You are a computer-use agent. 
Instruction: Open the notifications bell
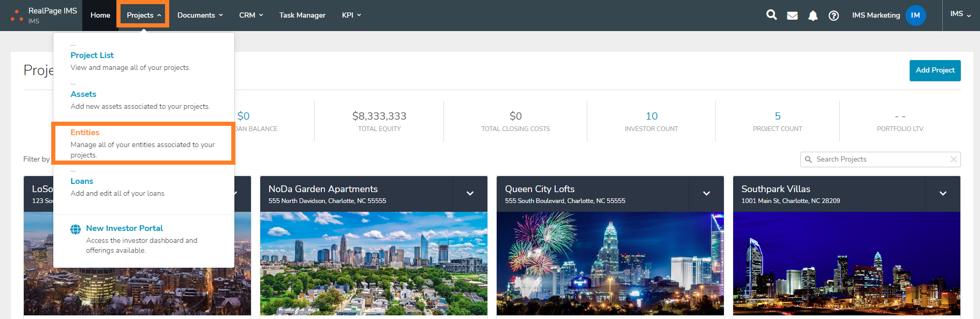813,16
